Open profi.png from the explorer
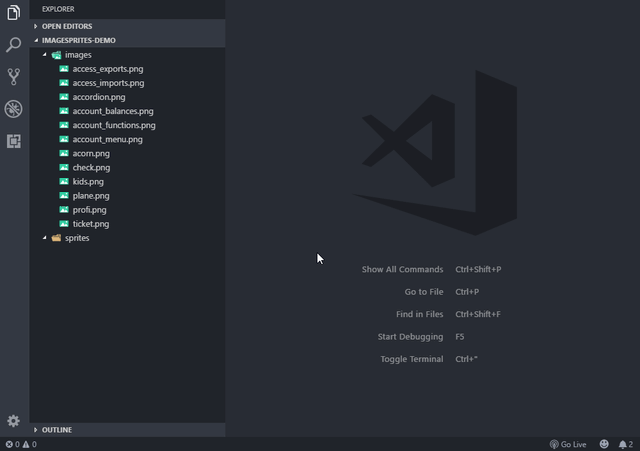640x451 pixels. (x=89, y=210)
